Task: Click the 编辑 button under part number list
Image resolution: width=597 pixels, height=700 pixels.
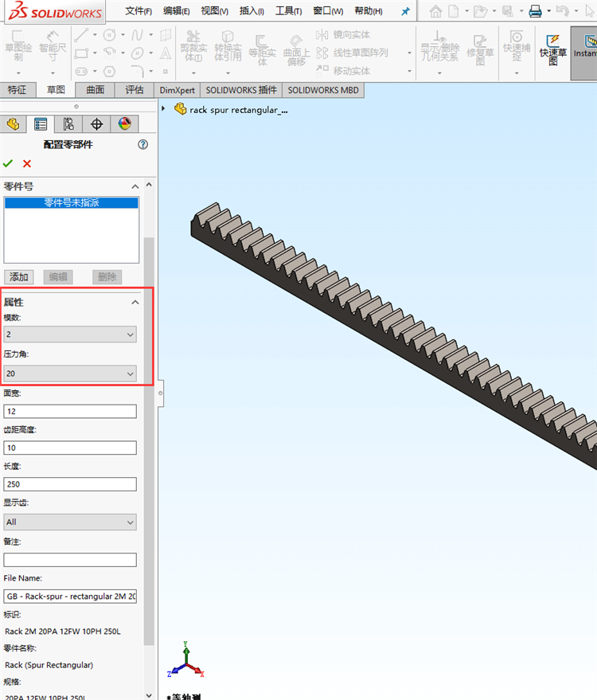Action: 58,277
